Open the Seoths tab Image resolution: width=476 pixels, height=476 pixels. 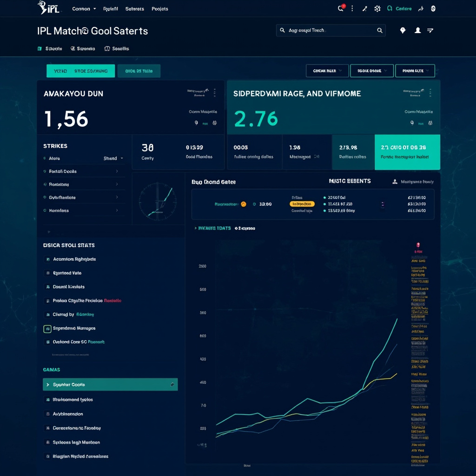pyautogui.click(x=117, y=48)
